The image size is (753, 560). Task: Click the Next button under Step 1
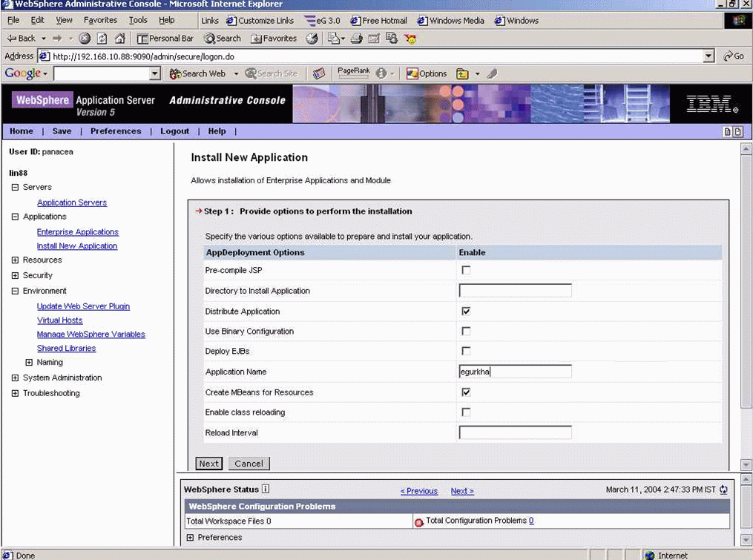coord(209,464)
